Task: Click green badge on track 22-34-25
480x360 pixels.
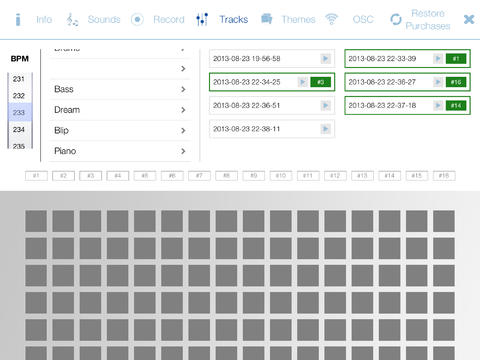Action: pos(320,82)
